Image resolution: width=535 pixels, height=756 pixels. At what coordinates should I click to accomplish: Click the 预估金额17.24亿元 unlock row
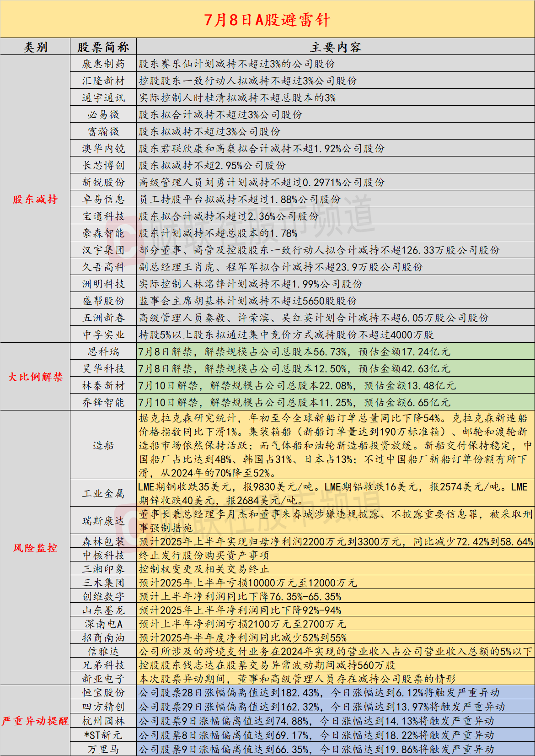click(x=336, y=351)
